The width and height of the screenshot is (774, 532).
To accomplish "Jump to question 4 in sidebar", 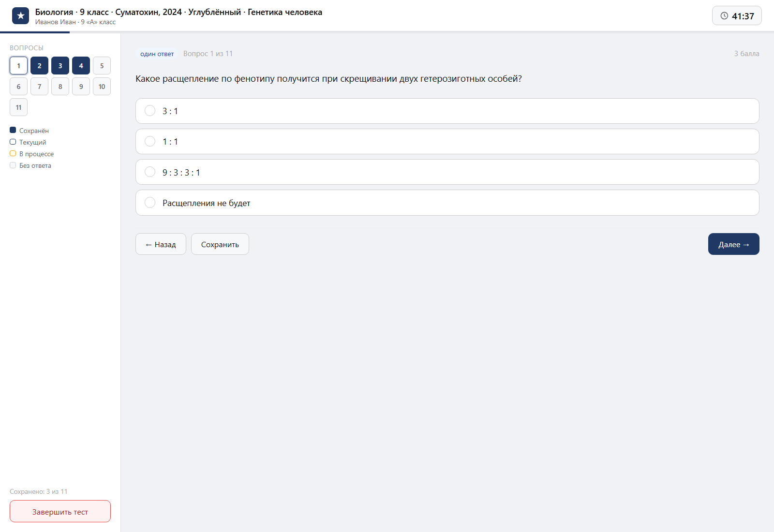I will pos(81,66).
